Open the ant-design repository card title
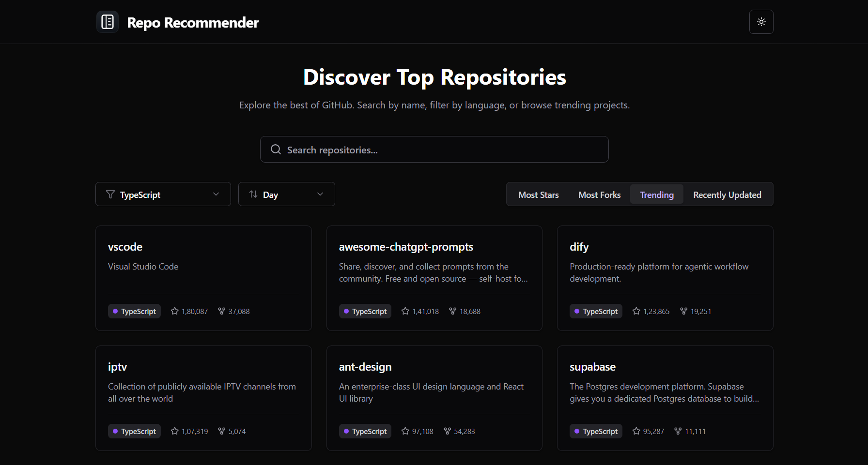 pos(365,367)
